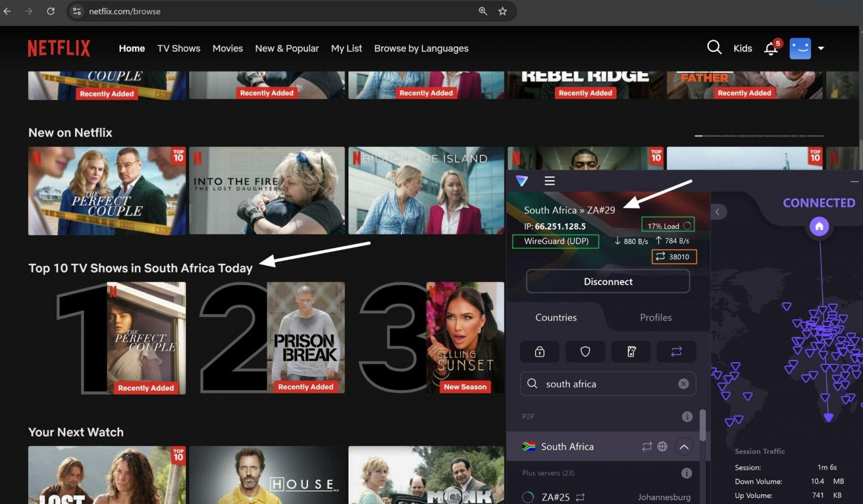The width and height of the screenshot is (863, 504).
Task: Click the home marker on the VPN map
Action: pyautogui.click(x=819, y=227)
